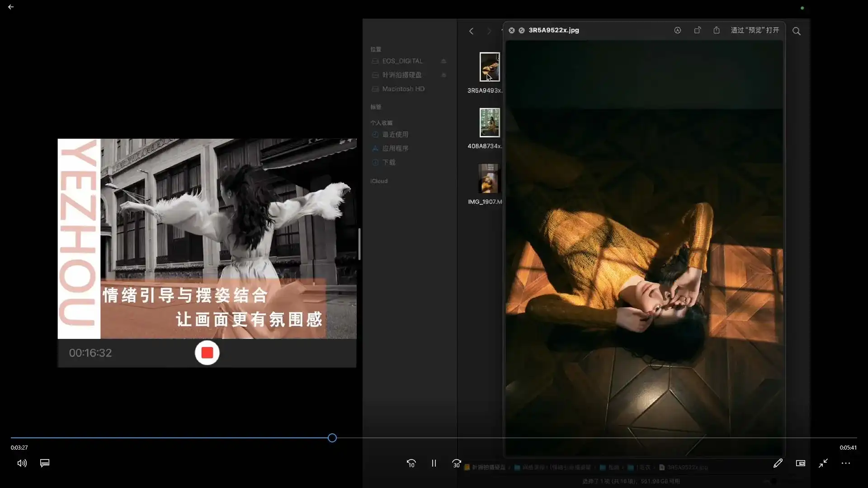
Task: Select the 3R5A9493x thumbnail
Action: (490, 67)
